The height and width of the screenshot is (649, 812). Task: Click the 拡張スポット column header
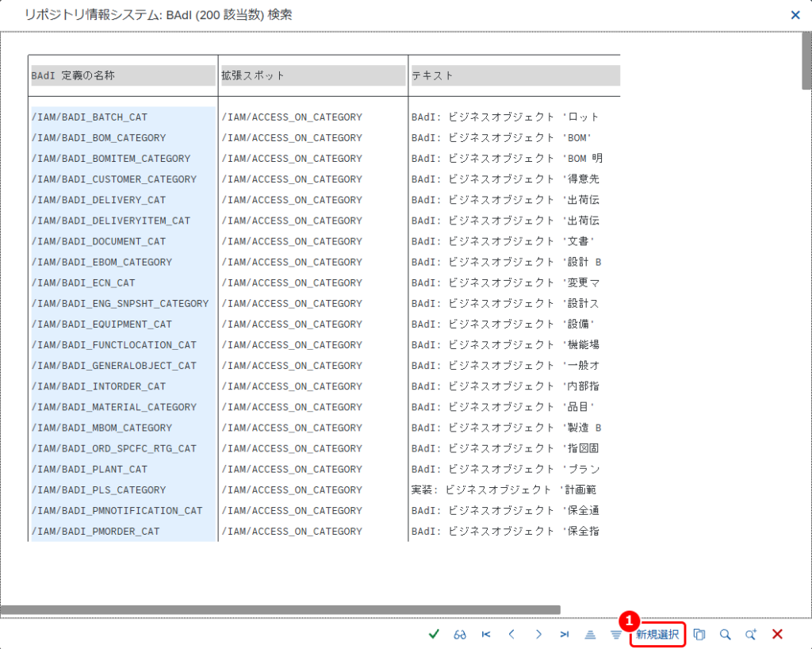click(313, 75)
